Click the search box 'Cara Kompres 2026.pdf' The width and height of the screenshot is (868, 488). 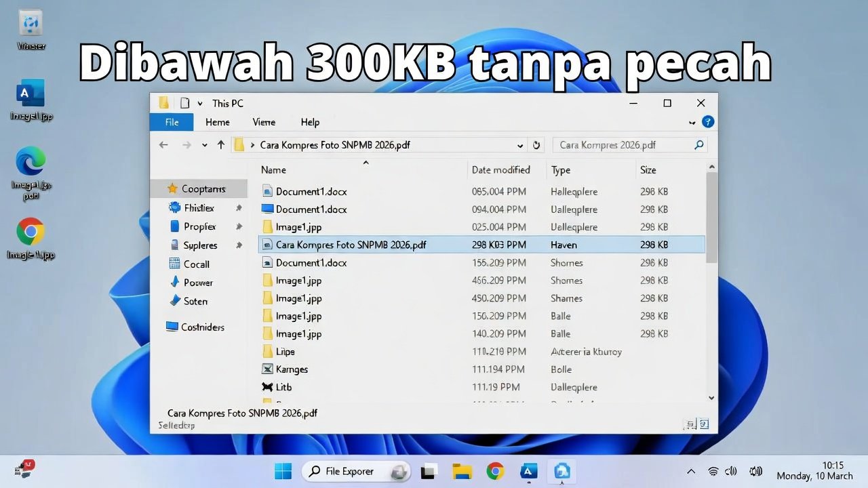[631, 144]
